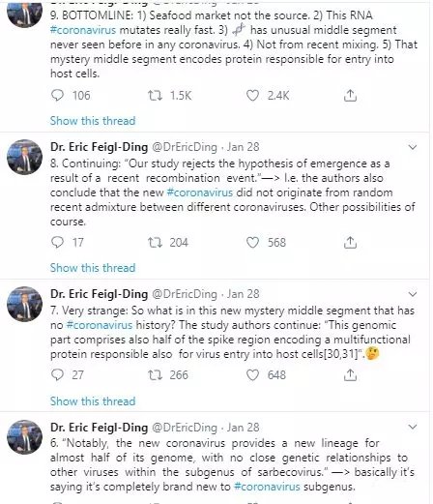Open the options chevron on tweet 8

tap(413, 147)
